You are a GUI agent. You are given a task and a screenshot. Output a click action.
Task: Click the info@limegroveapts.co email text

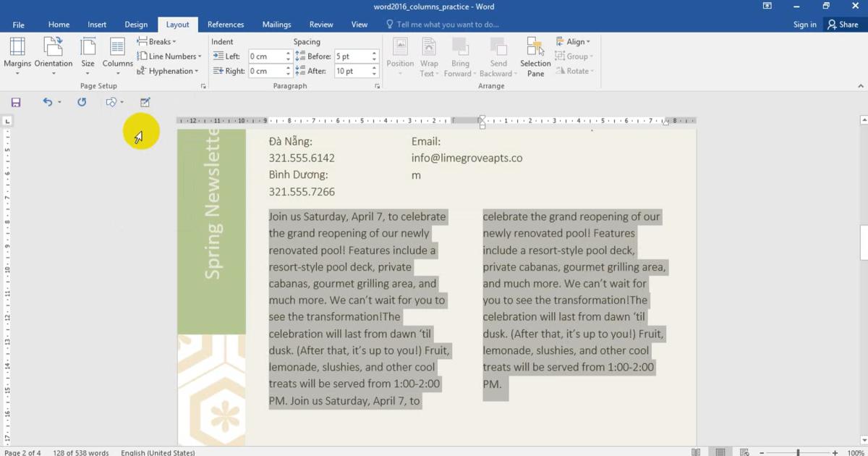point(467,158)
